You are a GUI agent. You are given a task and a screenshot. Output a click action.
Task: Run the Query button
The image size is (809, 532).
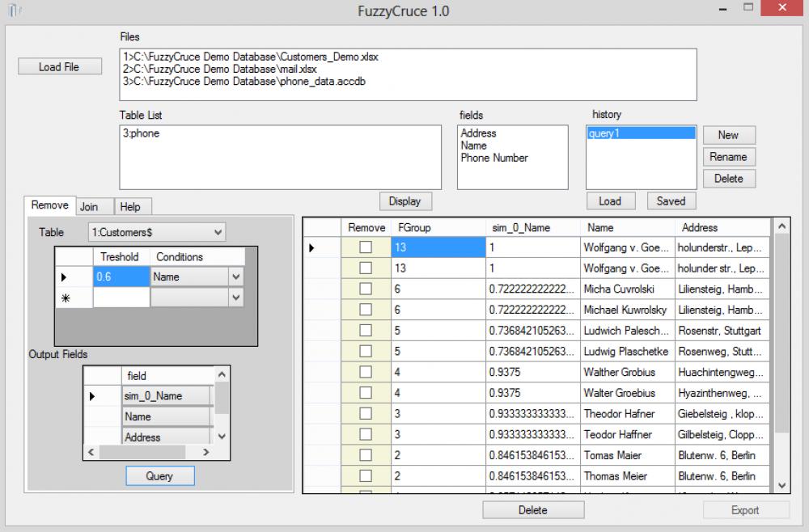[159, 475]
